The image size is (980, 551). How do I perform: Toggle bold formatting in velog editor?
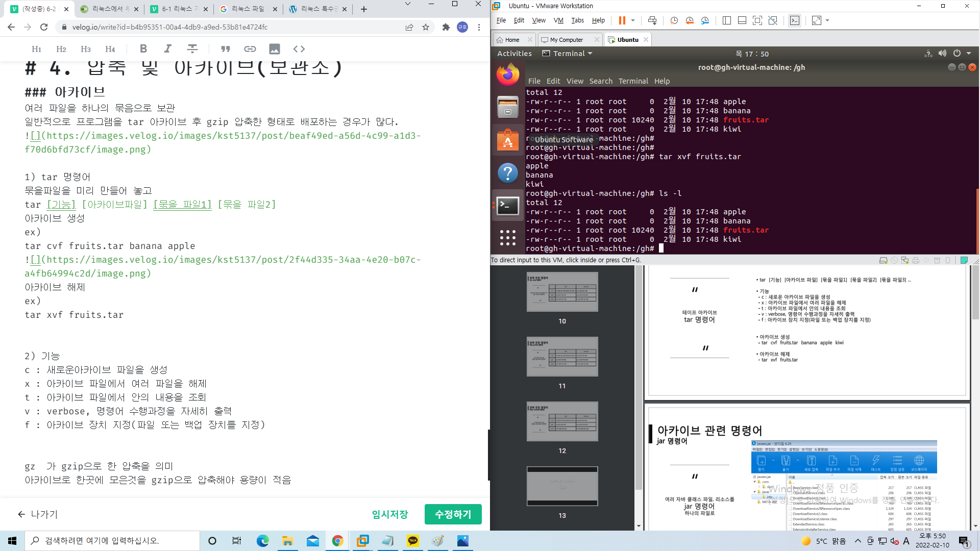tap(143, 49)
